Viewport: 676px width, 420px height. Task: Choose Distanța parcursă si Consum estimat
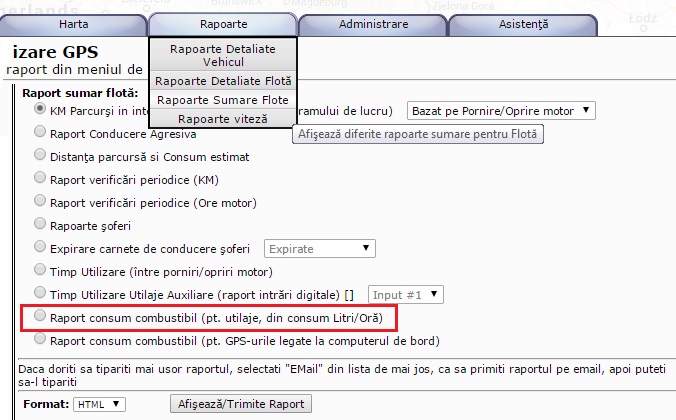[40, 156]
